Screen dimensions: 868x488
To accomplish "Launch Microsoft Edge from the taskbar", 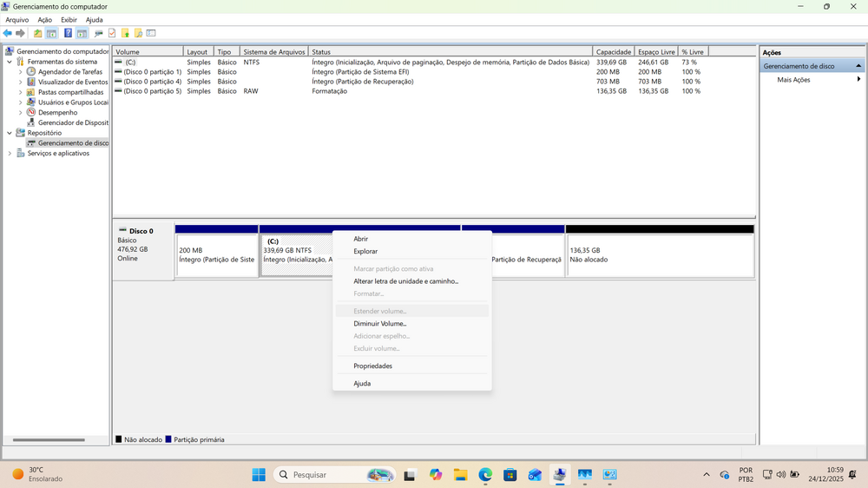I will [485, 474].
